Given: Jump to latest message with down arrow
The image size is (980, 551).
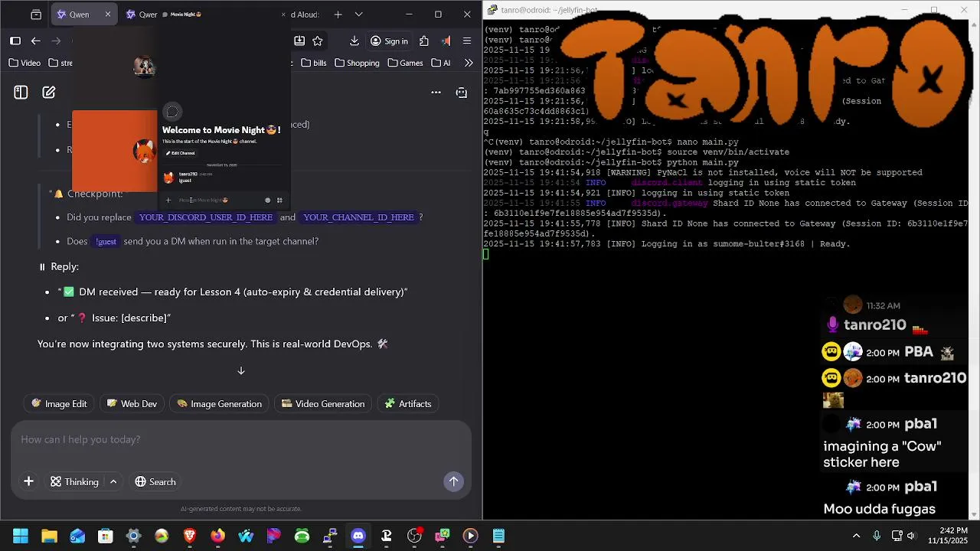Looking at the screenshot, I should 240,370.
